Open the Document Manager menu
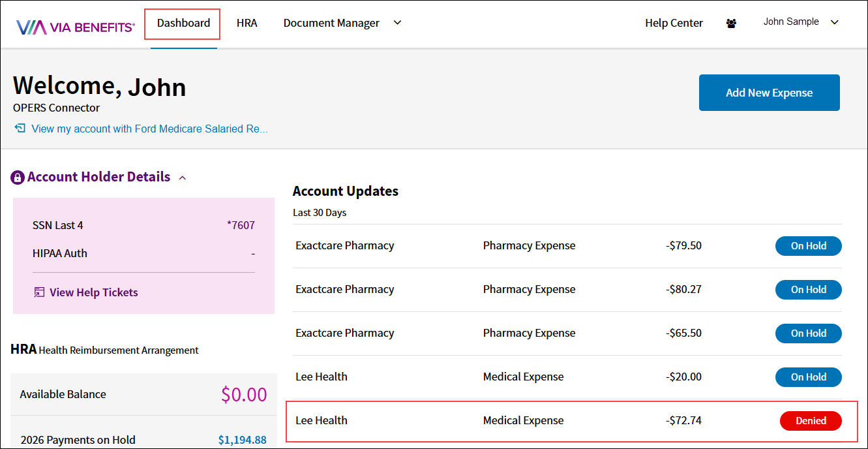This screenshot has height=449, width=868. coord(331,23)
